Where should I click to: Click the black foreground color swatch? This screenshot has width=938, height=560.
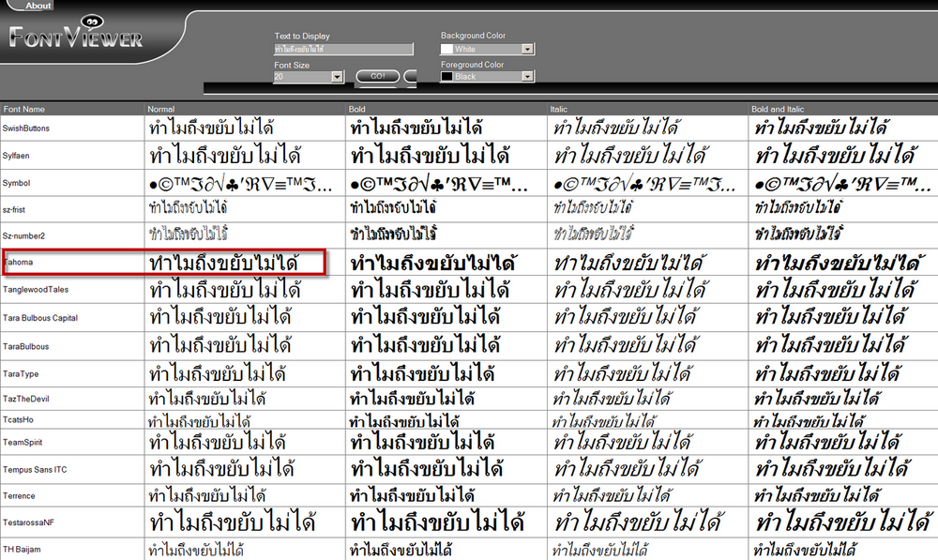446,77
